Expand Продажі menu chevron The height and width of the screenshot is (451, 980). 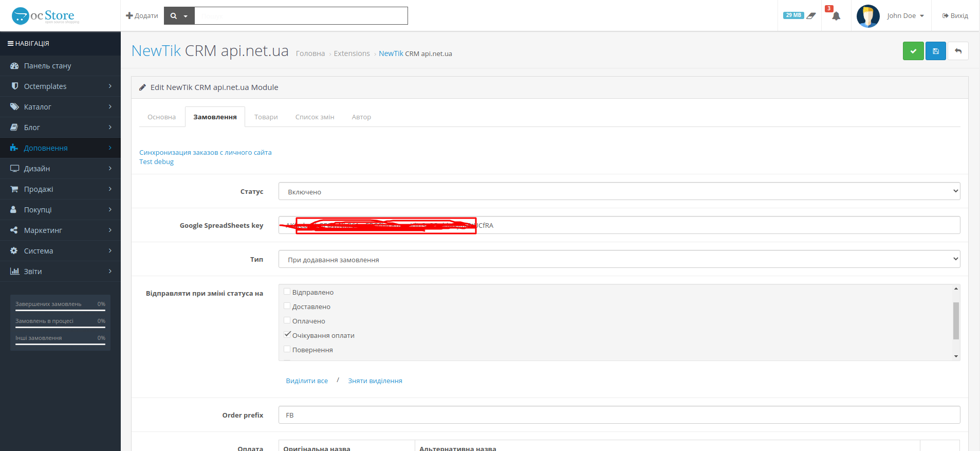[x=110, y=189]
